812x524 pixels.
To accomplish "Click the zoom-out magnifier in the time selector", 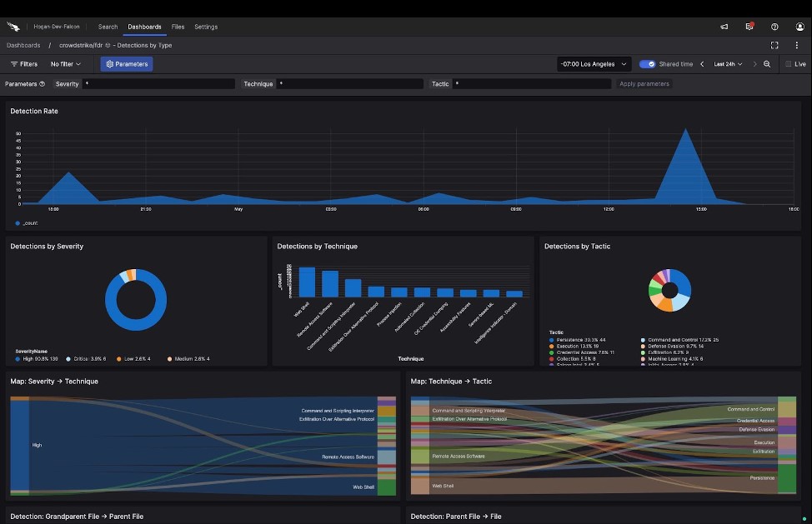I will pyautogui.click(x=767, y=63).
